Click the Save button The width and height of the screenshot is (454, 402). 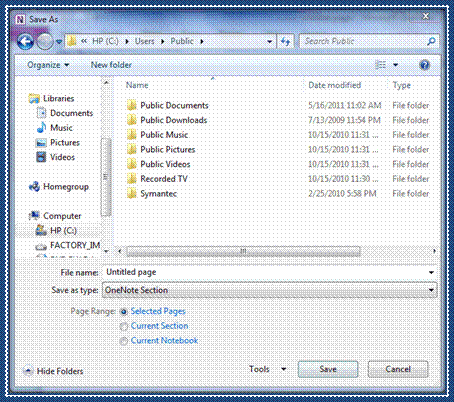coord(328,369)
